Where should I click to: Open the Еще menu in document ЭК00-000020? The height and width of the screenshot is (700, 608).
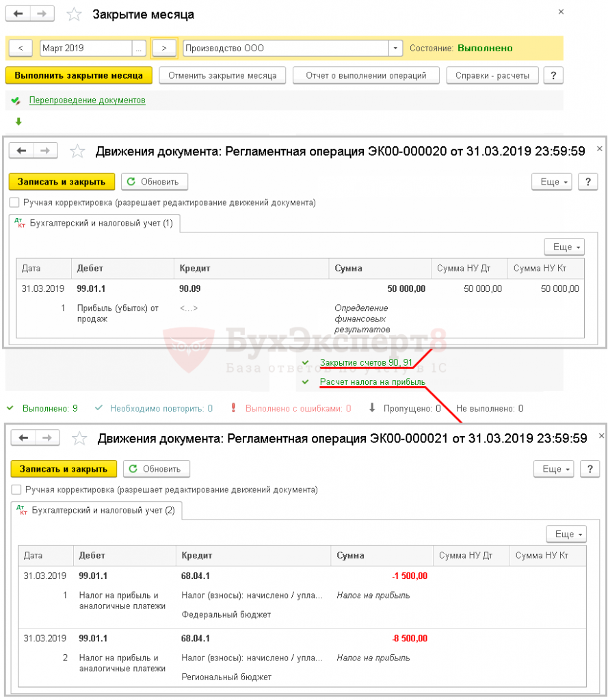tap(551, 182)
